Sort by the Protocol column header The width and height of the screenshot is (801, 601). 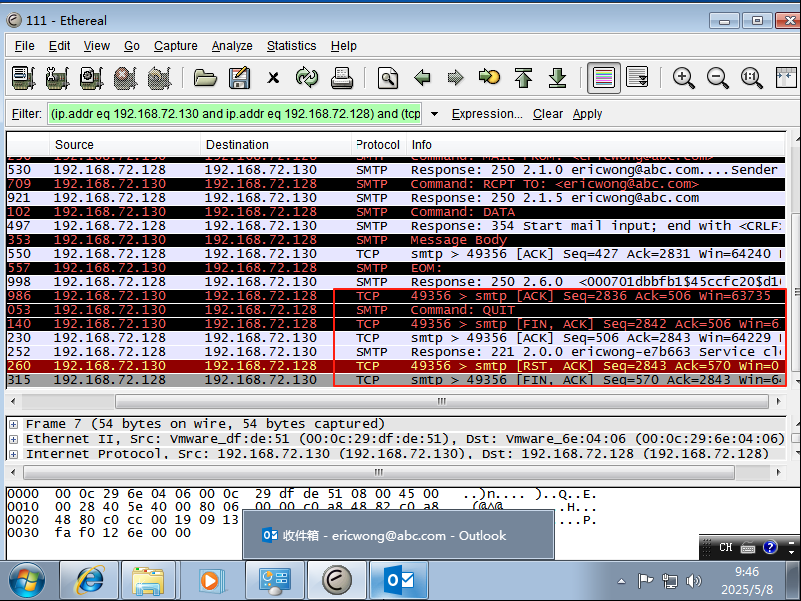pyautogui.click(x=379, y=145)
